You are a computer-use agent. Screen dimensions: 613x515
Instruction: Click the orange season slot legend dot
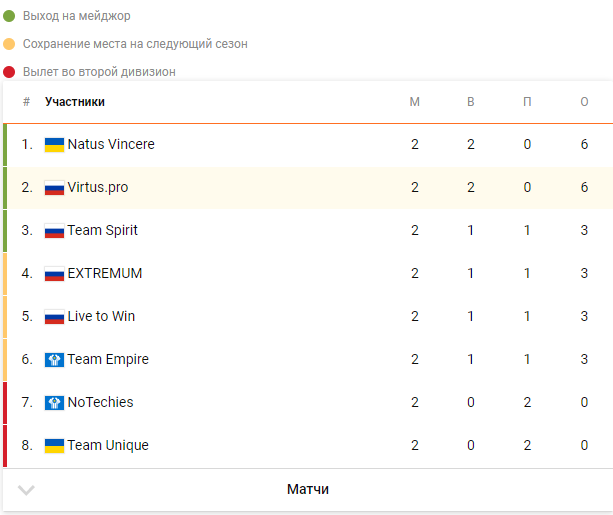pos(9,44)
